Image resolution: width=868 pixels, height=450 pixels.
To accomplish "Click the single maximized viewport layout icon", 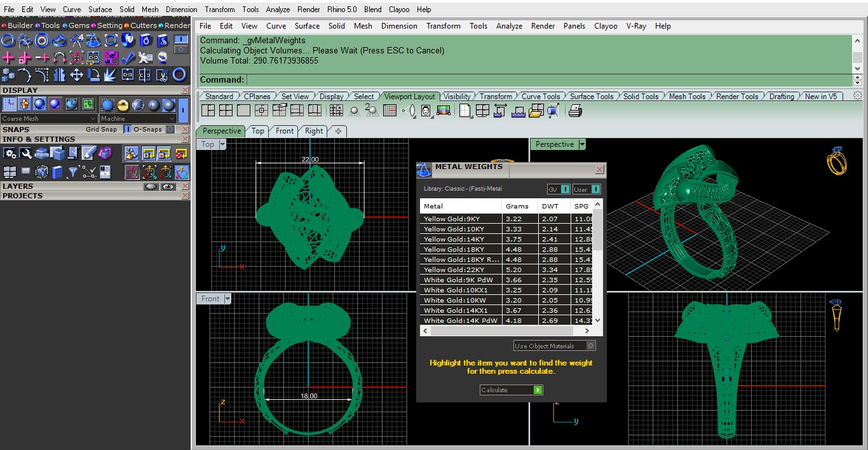I will (243, 111).
